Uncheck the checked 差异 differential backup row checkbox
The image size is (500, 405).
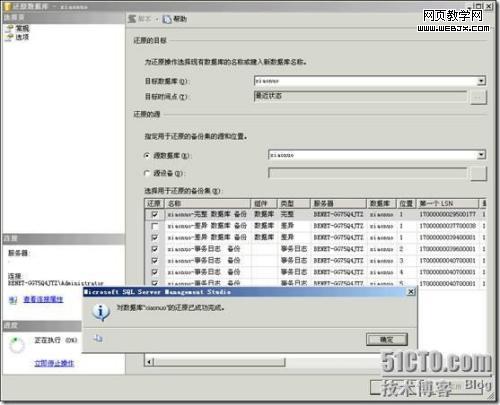[x=155, y=238]
